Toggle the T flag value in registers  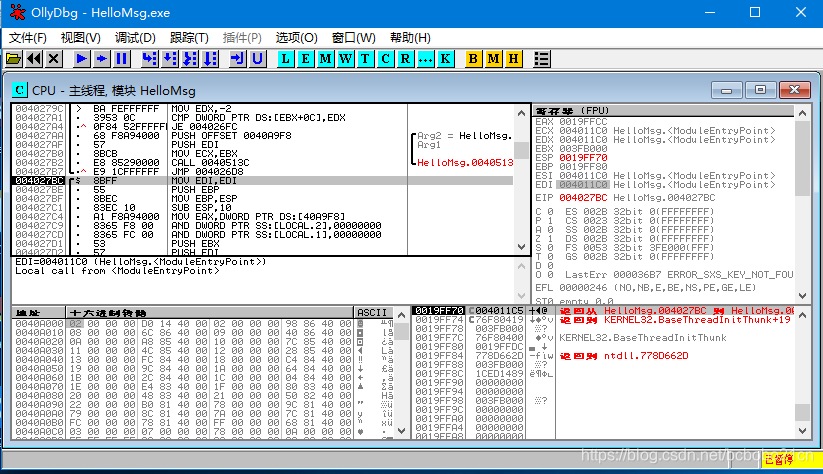click(550, 256)
